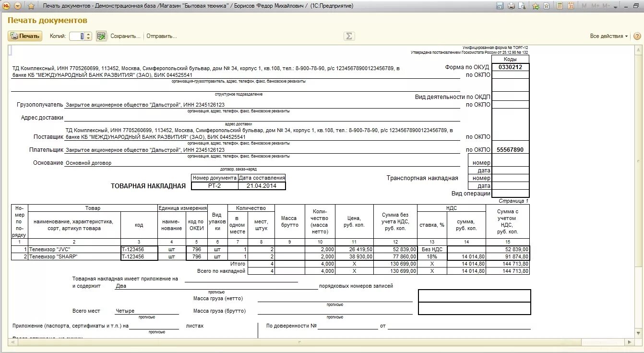This screenshot has width=644, height=353.
Task: Click vertical scrollbar down arrow
Action: pyautogui.click(x=639, y=333)
